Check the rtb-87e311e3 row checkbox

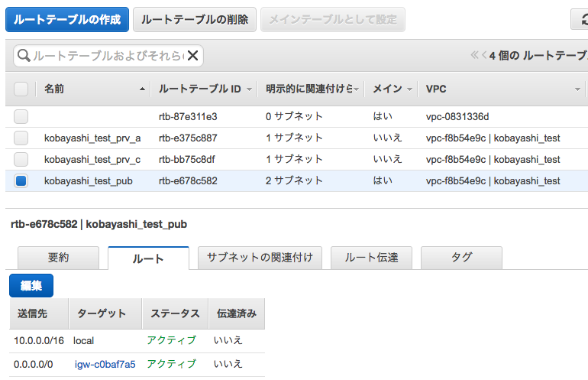click(21, 116)
